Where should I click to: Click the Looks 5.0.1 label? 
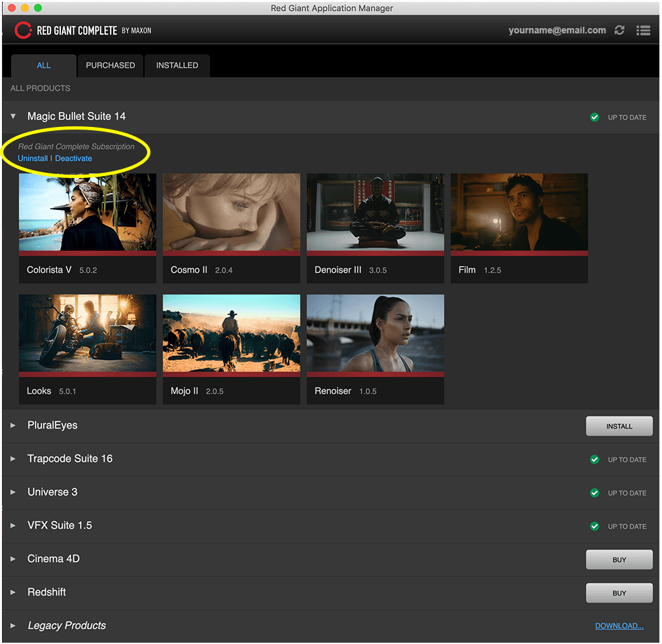51,391
